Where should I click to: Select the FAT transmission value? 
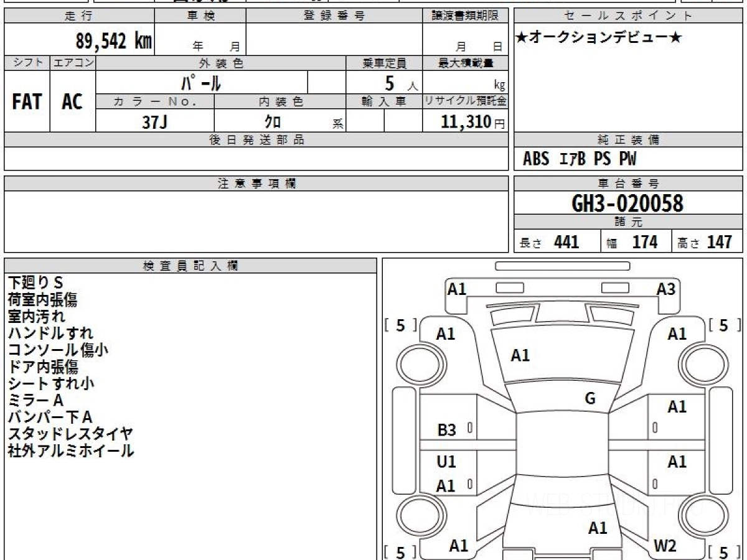coord(27,102)
